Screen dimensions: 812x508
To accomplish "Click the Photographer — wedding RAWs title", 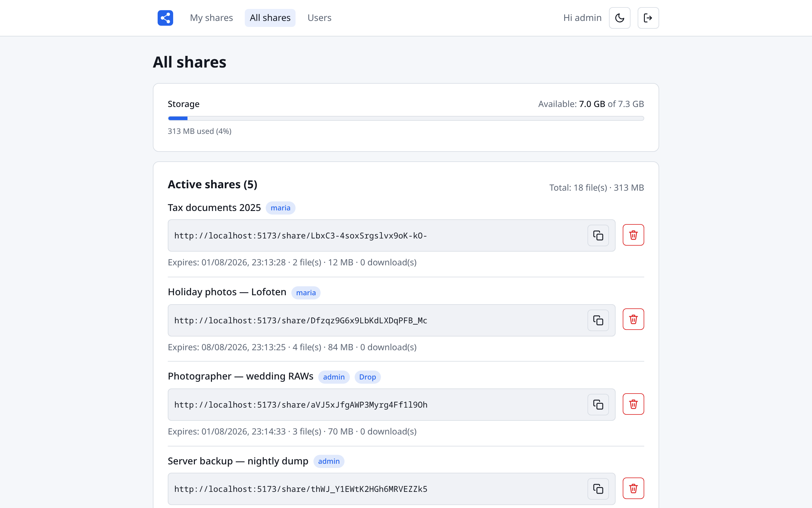I will [x=240, y=376].
